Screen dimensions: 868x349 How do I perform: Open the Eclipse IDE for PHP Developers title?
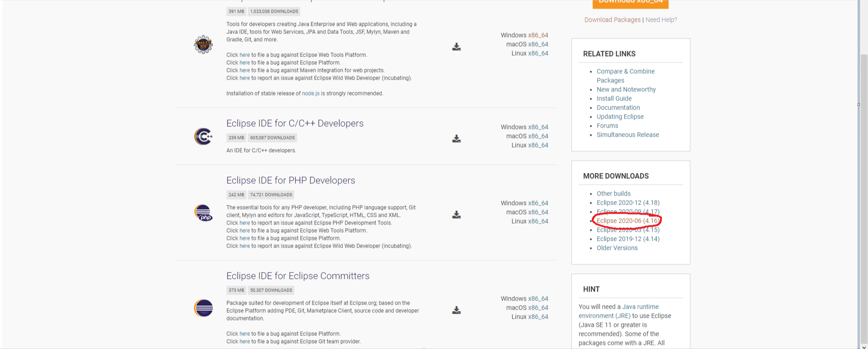coord(291,181)
